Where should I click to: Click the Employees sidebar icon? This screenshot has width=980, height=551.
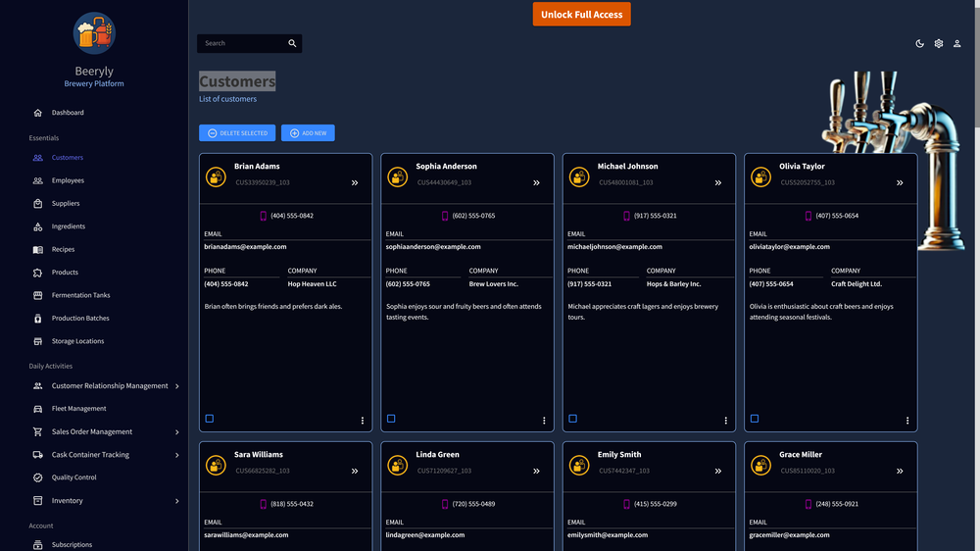coord(37,180)
